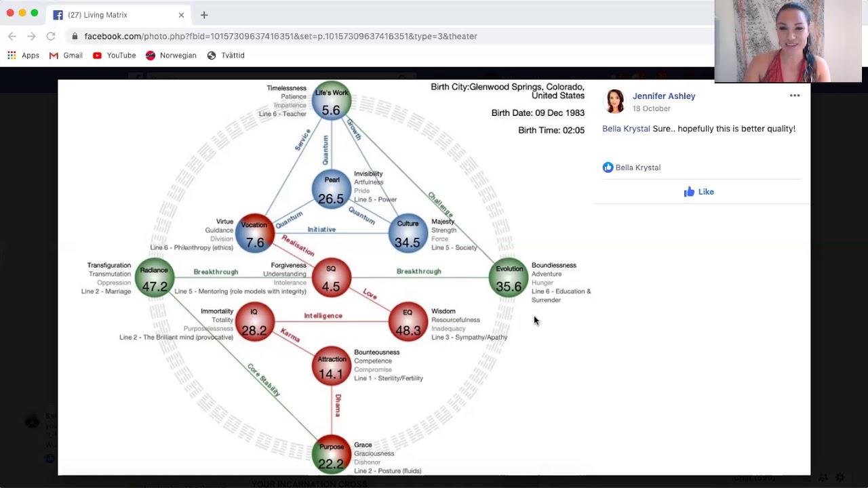
Task: Click the 'Line 2 - Posture (fluids)' text
Action: click(x=388, y=471)
